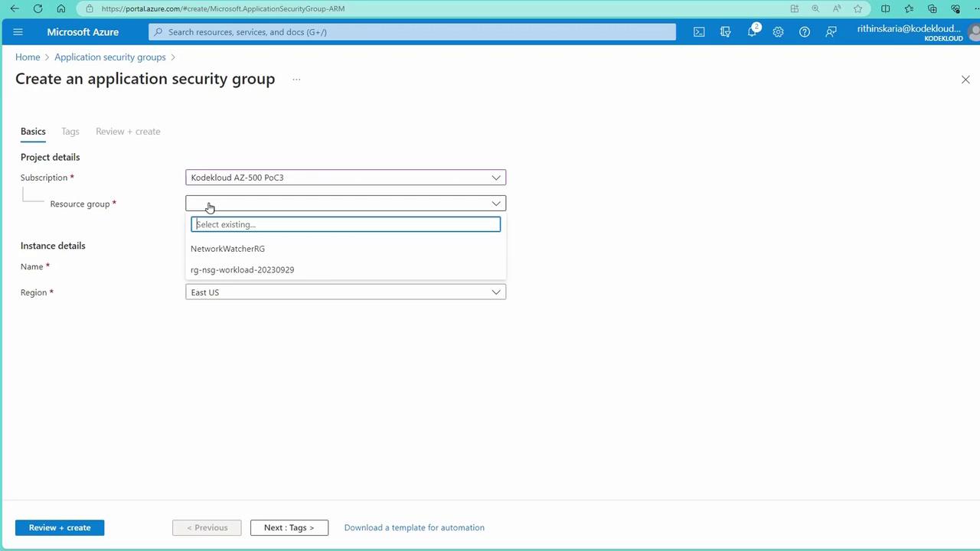Open the Directories and subscriptions filter
The image size is (980, 551).
(725, 32)
